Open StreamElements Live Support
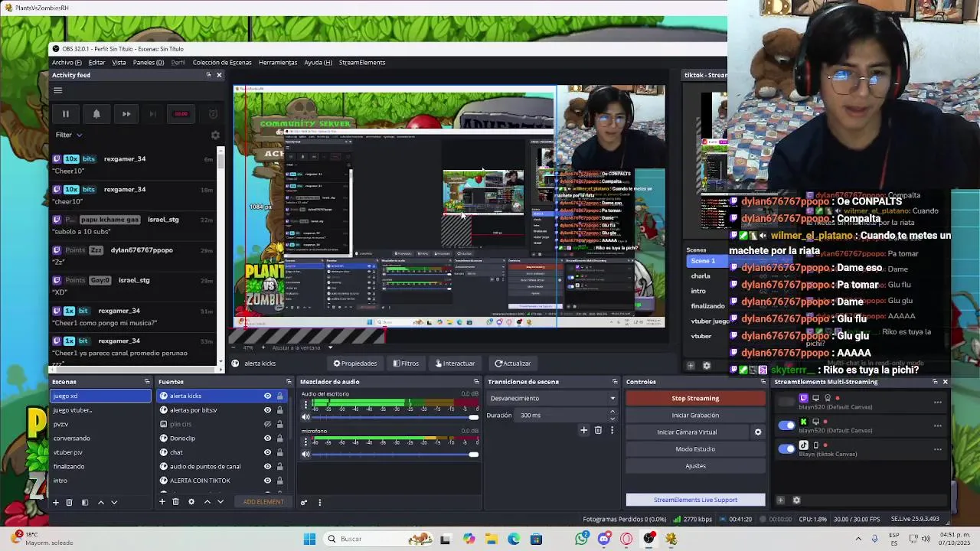980x551 pixels. point(695,500)
